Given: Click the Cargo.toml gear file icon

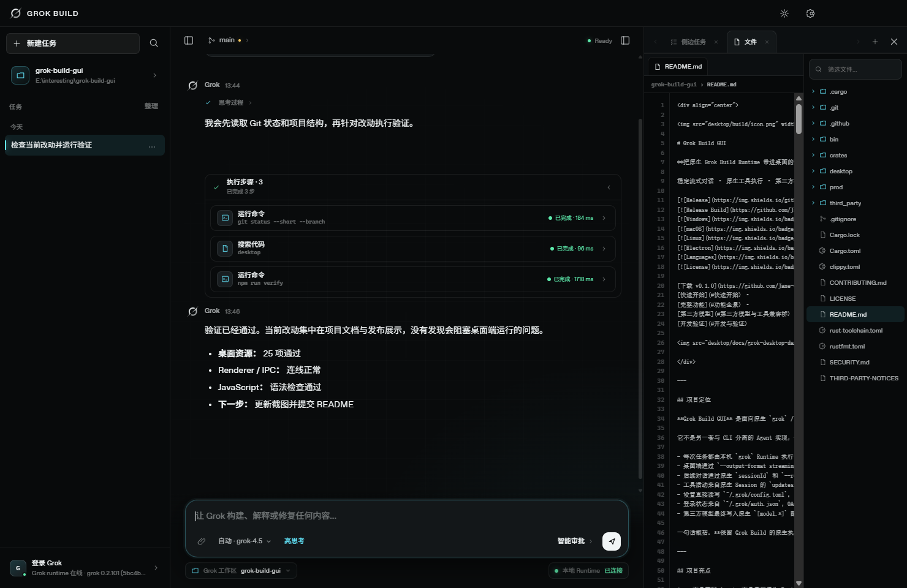Looking at the screenshot, I should click(822, 251).
